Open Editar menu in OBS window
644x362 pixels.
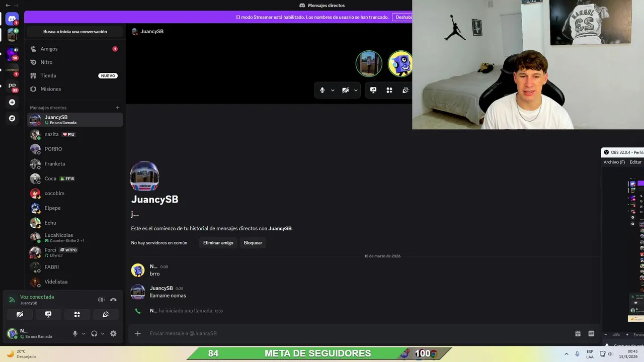tap(636, 162)
